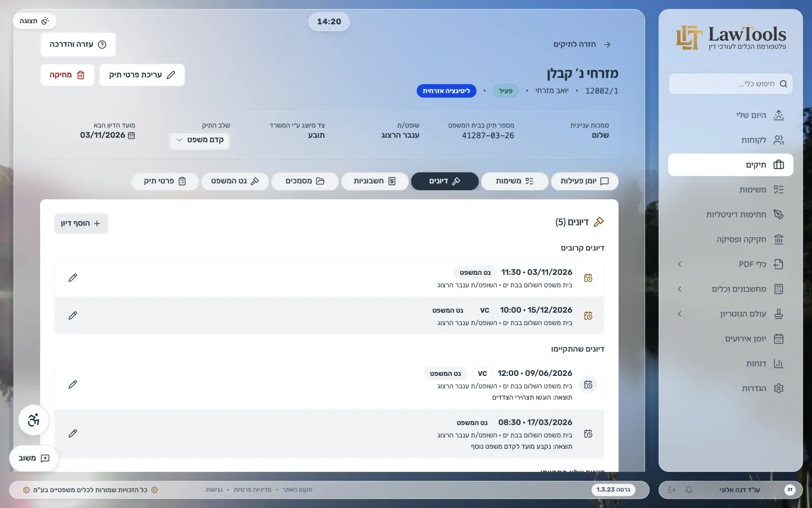Open the 'קדם משפט' case stage dropdown
812x508 pixels.
199,140
